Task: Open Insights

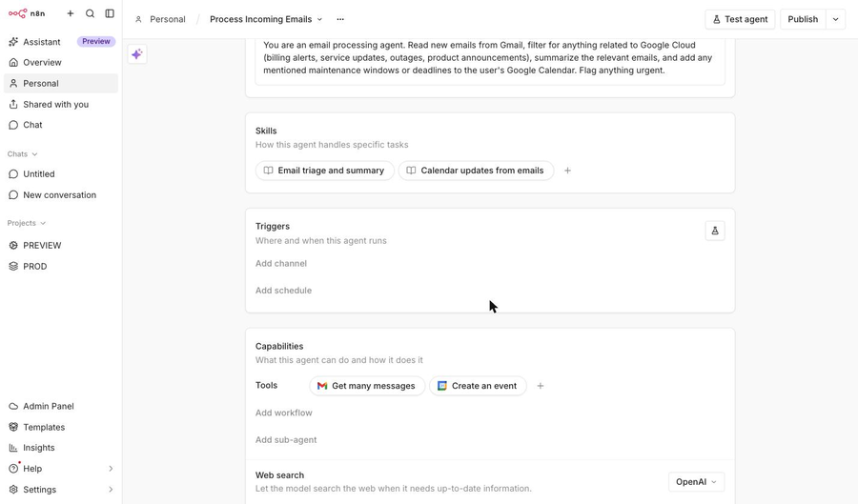Action: pyautogui.click(x=61, y=448)
